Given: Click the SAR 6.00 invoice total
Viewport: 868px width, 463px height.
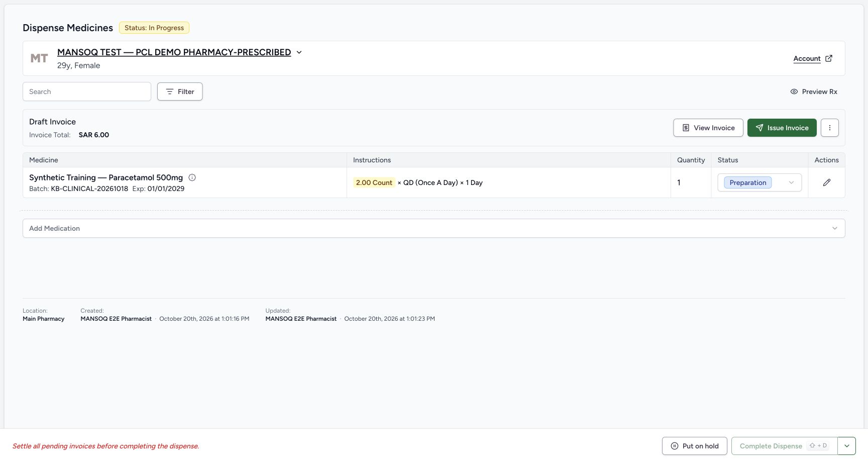Looking at the screenshot, I should pos(94,135).
